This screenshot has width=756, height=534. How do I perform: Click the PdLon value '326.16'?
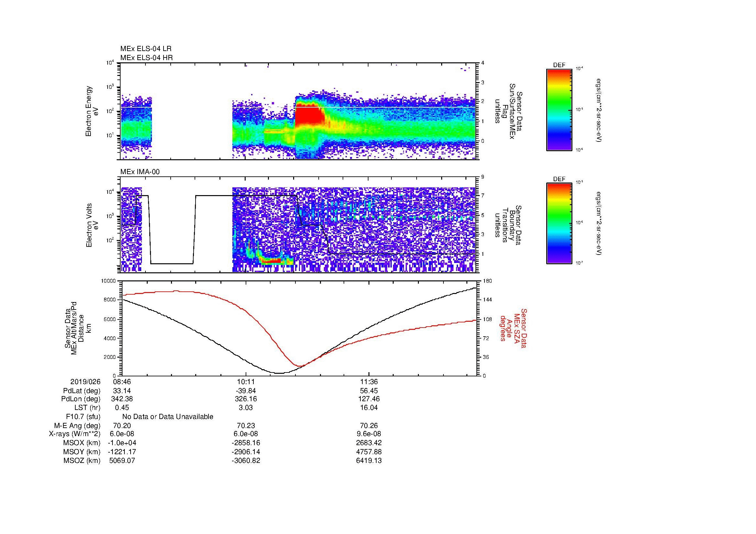click(246, 399)
